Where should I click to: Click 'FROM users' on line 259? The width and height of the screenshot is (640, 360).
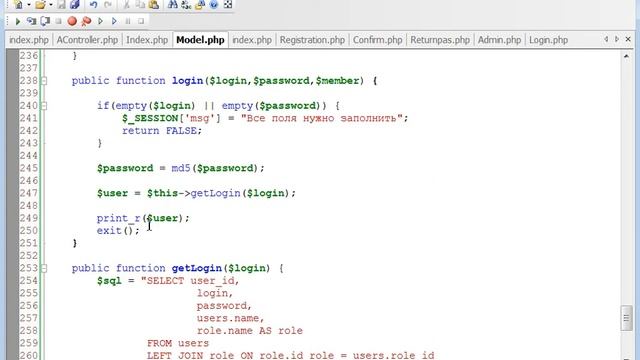178,343
